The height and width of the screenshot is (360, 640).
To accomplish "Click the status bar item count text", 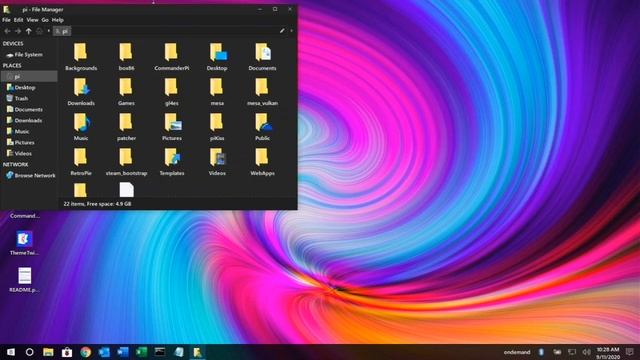I will pos(97,204).
